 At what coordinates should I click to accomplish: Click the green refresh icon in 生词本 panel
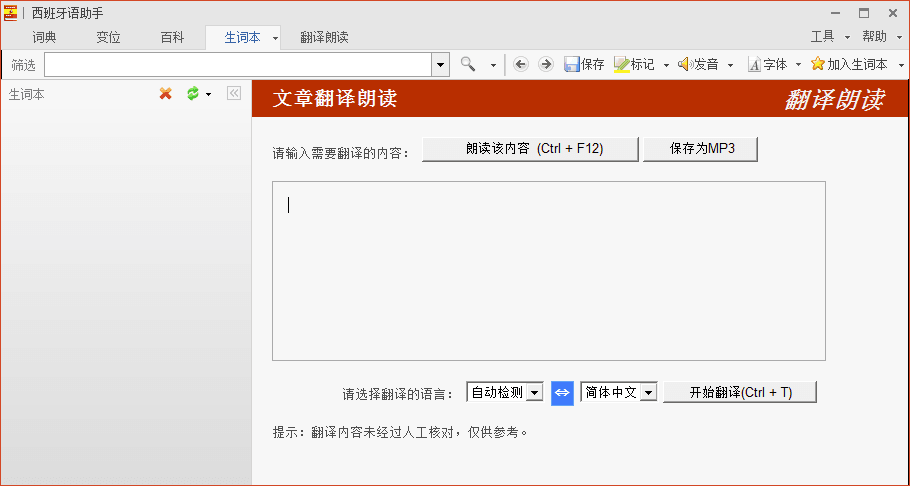tap(193, 94)
